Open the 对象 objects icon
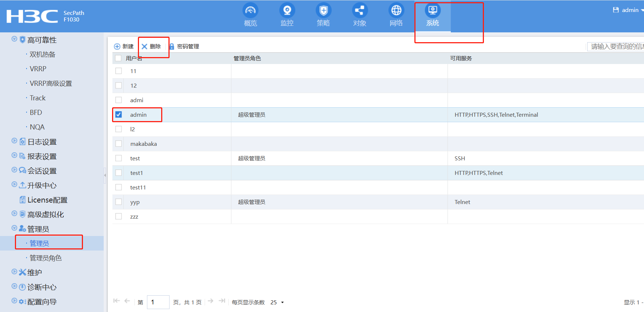644x312 pixels. point(360,10)
